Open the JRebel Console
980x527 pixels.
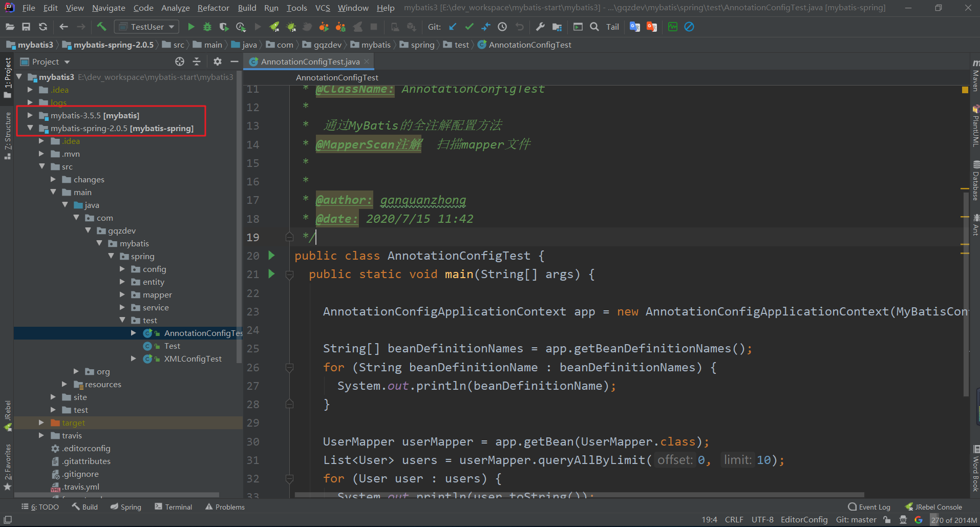[x=933, y=507]
